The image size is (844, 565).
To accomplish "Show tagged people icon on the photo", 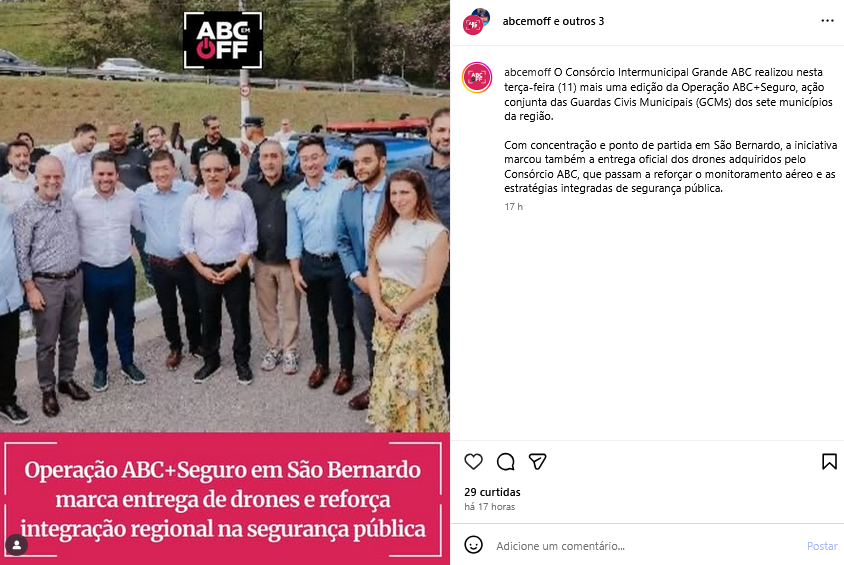I will [17, 545].
